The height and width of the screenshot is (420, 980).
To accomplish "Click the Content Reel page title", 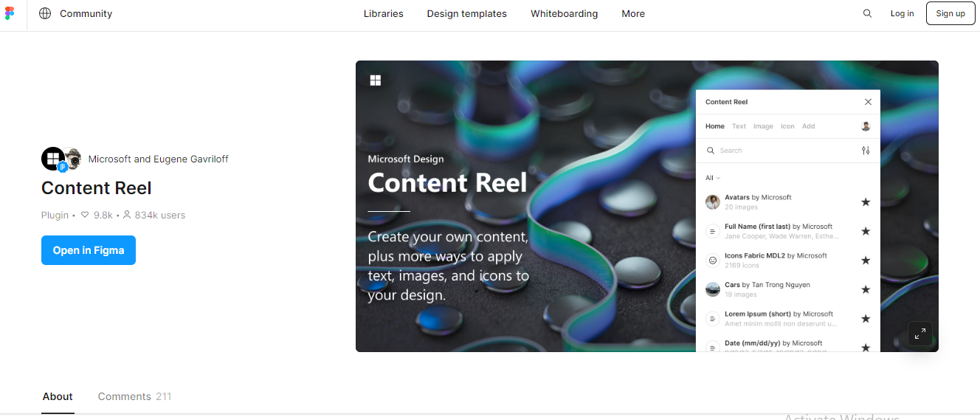I will coord(97,188).
